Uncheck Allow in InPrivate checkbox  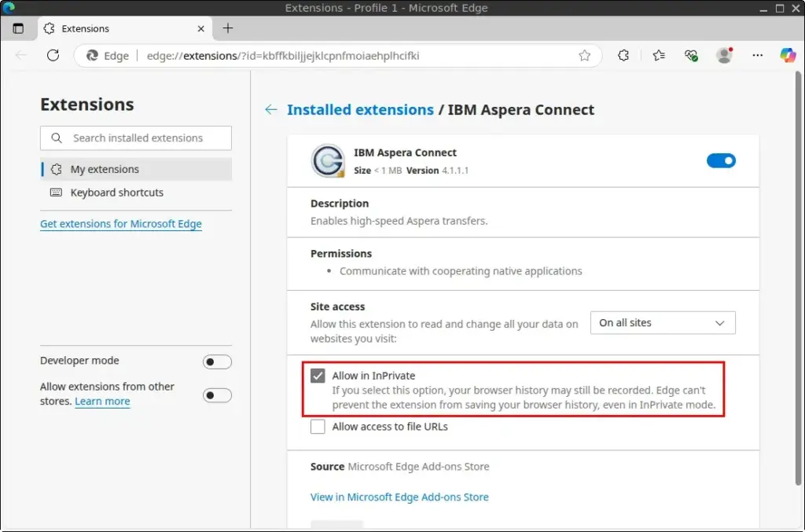point(318,376)
